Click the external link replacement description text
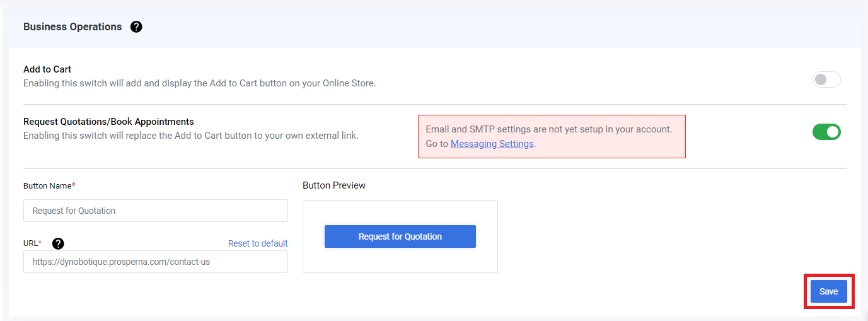Viewport: 868px width, 321px height. point(191,136)
